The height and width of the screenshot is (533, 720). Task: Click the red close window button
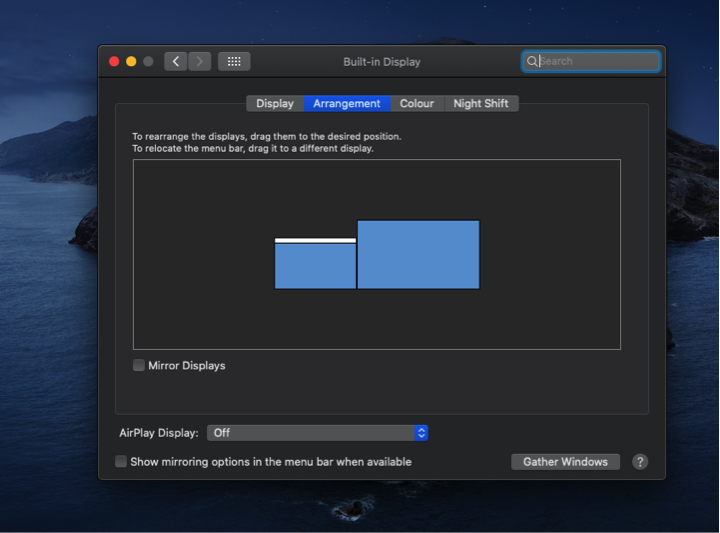(x=114, y=61)
